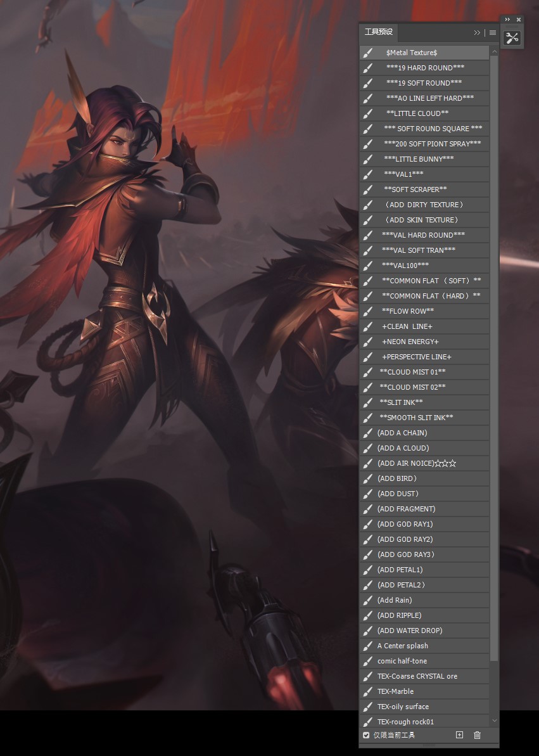Select the TEX-Marble preset
539x756 pixels.
[424, 691]
